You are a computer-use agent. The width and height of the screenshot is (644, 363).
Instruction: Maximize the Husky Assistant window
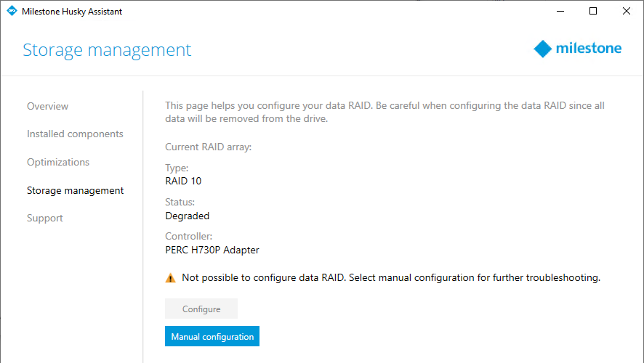click(x=593, y=12)
